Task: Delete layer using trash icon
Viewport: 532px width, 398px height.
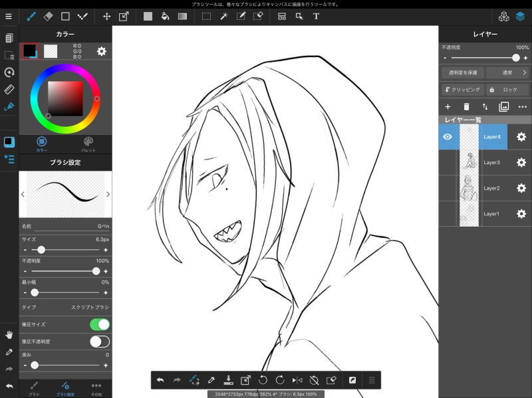Action: tap(466, 106)
